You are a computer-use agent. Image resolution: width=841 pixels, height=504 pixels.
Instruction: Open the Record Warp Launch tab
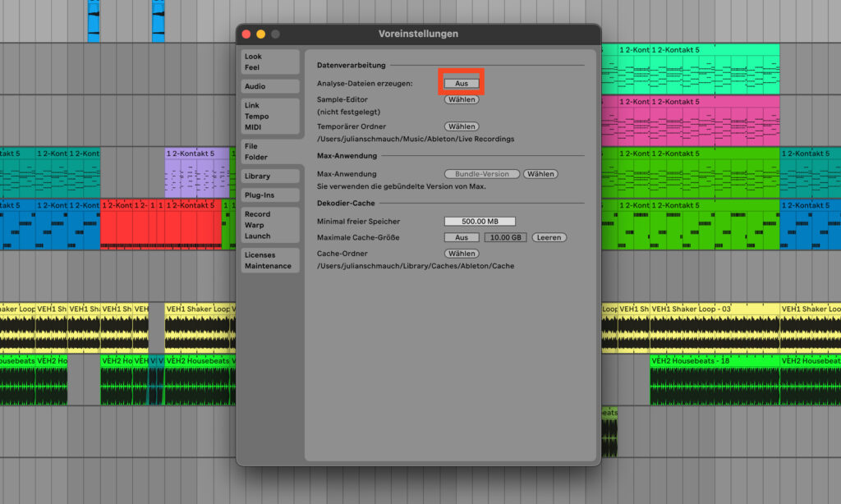pyautogui.click(x=270, y=225)
